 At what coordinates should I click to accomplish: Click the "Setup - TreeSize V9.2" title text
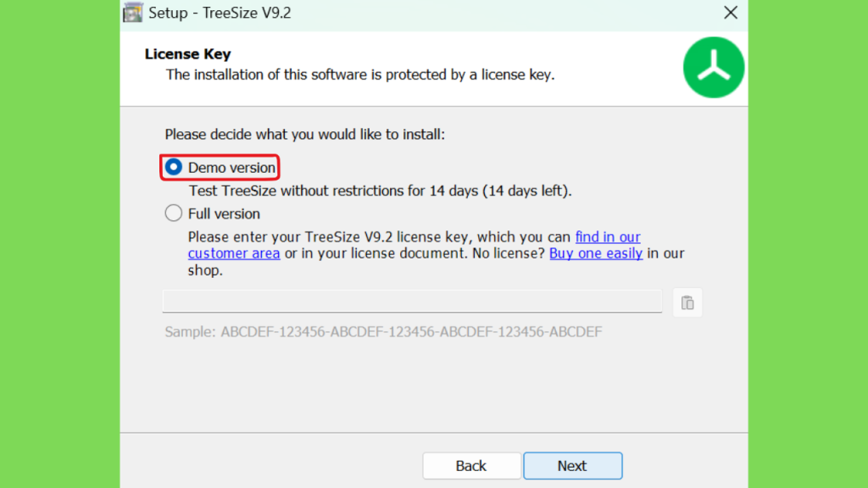pyautogui.click(x=220, y=13)
